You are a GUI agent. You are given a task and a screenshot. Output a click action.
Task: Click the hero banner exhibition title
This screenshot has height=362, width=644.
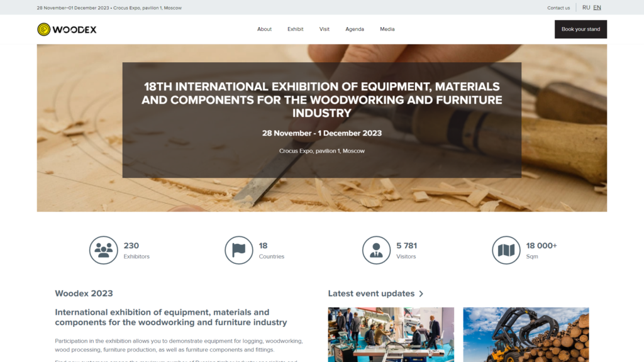(321, 100)
